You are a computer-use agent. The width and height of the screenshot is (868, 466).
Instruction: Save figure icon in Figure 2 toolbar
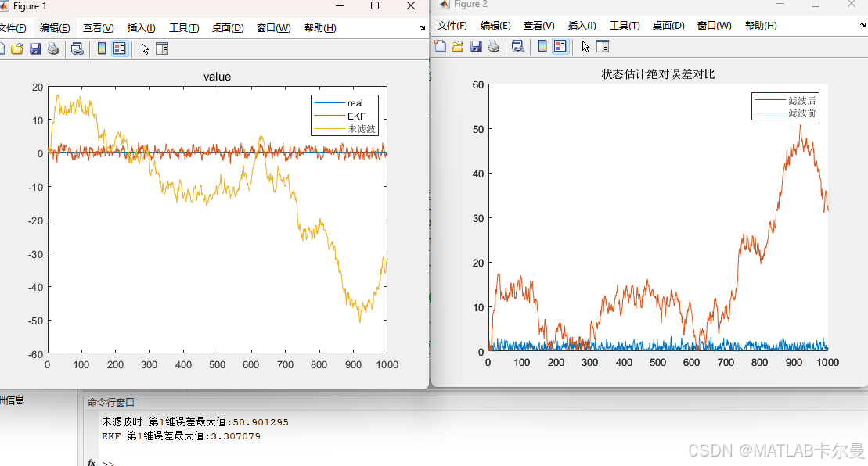476,46
